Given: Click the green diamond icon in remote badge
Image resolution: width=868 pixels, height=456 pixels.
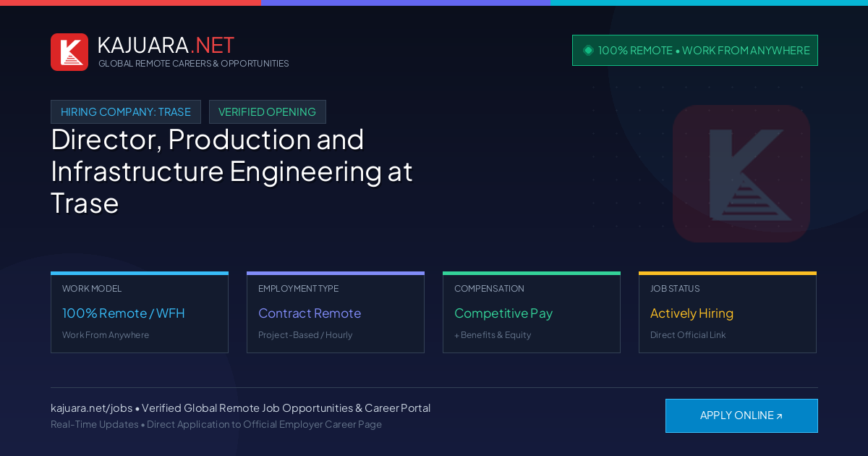Looking at the screenshot, I should (588, 50).
